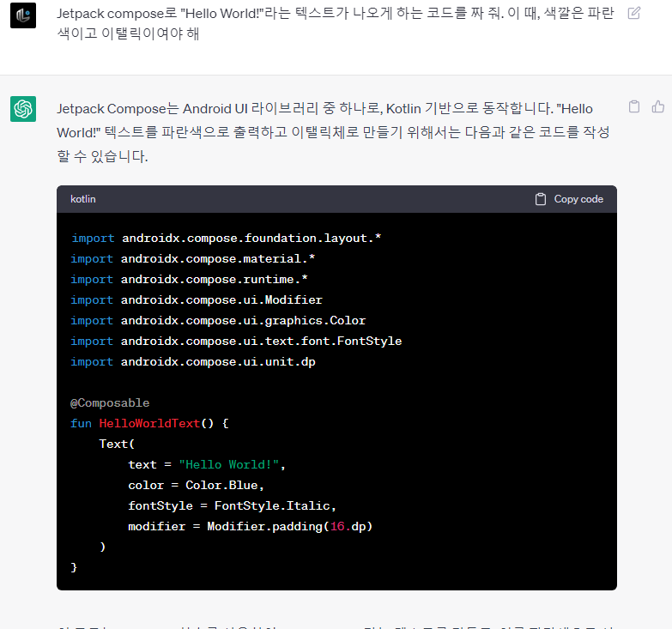This screenshot has width=672, height=629.
Task: Click the kotlin language label
Action: (83, 199)
